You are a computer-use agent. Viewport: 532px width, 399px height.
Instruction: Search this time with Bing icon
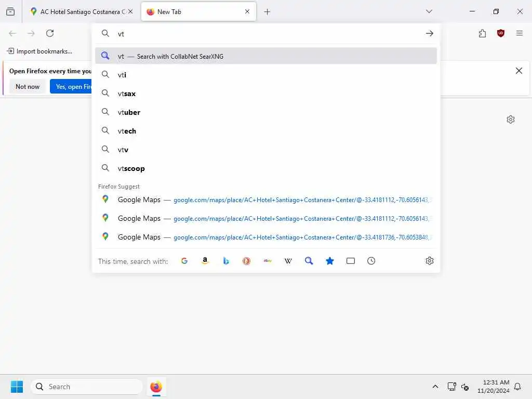(226, 261)
